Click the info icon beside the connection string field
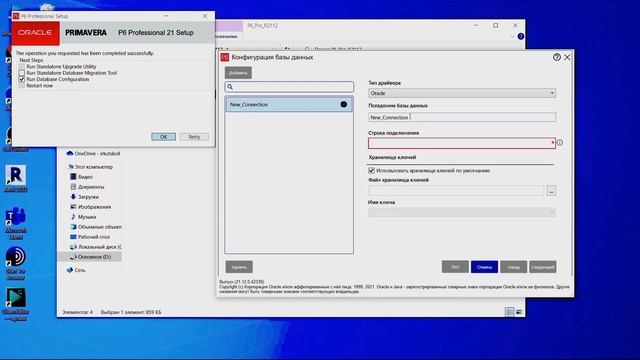Image resolution: width=640 pixels, height=360 pixels. 560,143
